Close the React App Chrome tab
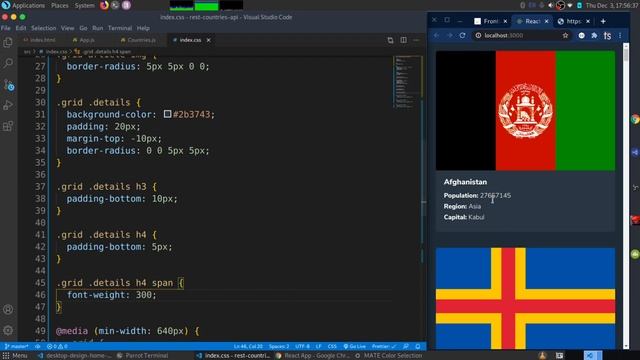The width and height of the screenshot is (640, 360). tap(547, 21)
